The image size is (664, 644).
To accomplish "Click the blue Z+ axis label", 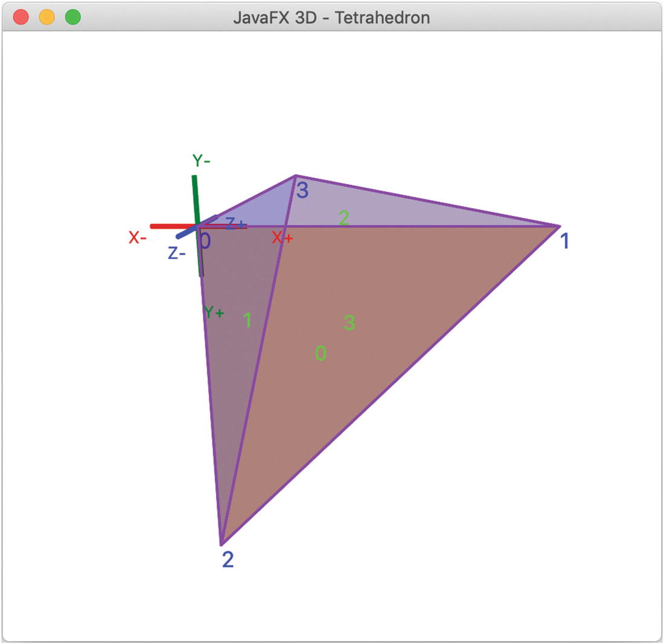I will (x=235, y=223).
